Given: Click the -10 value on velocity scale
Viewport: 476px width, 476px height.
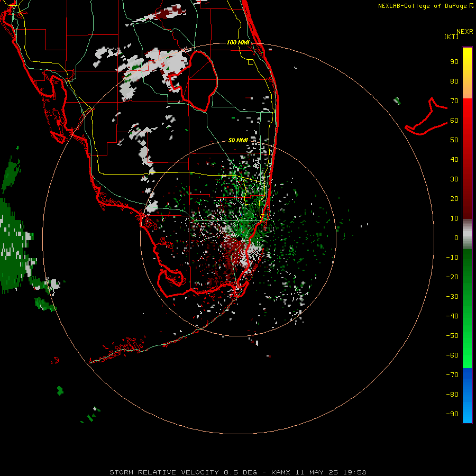Looking at the screenshot, I should tap(452, 258).
